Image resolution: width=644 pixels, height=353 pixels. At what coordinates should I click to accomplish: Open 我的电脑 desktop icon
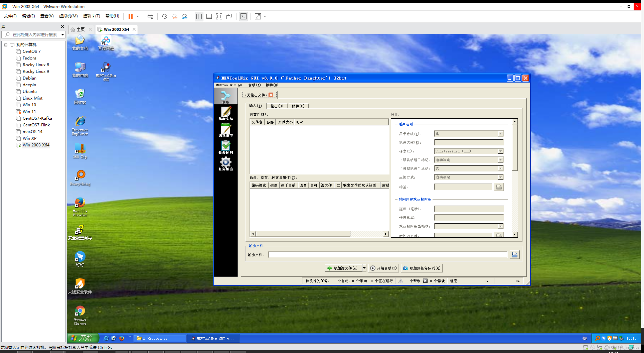(x=80, y=70)
